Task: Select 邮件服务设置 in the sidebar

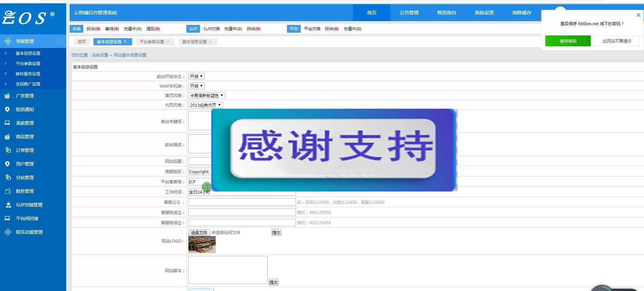Action: click(28, 74)
